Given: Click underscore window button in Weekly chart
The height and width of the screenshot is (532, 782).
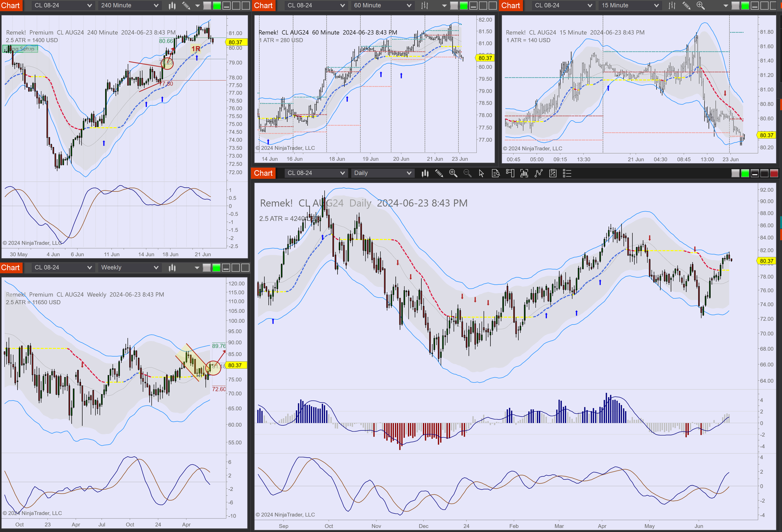Looking at the screenshot, I should [226, 267].
